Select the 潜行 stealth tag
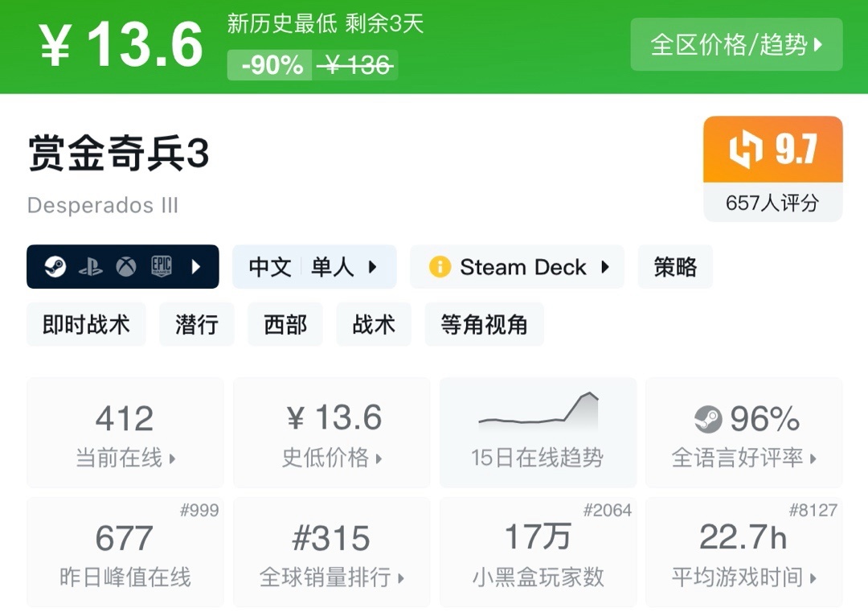Screen dimensions: 868x612 click(196, 324)
